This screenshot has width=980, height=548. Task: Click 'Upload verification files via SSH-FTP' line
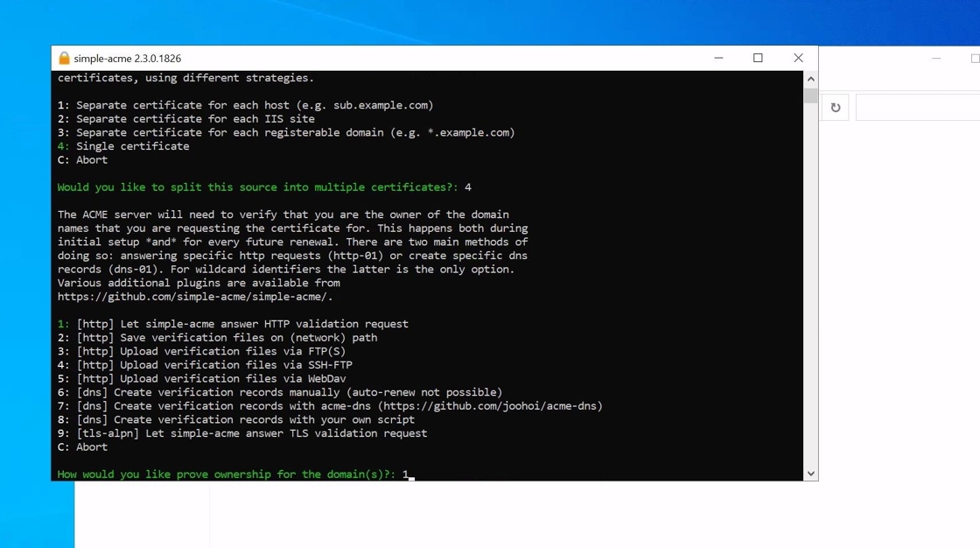pos(205,365)
